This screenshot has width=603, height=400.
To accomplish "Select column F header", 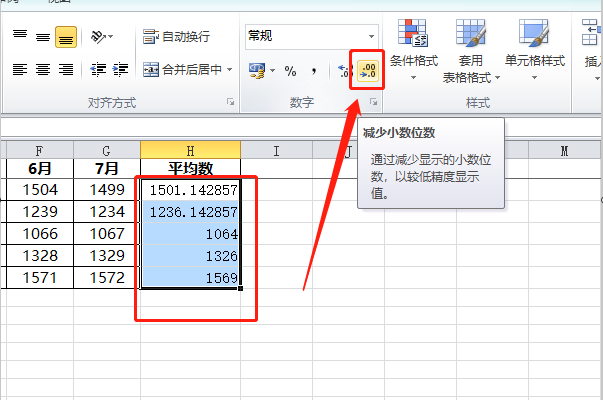I will (x=39, y=150).
